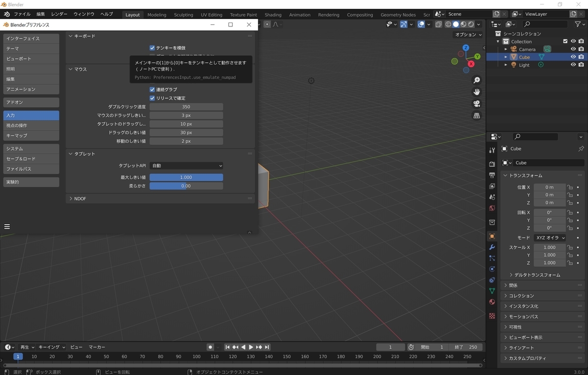This screenshot has width=588, height=375.
Task: Open the Tool properties tab icon
Action: tap(492, 150)
